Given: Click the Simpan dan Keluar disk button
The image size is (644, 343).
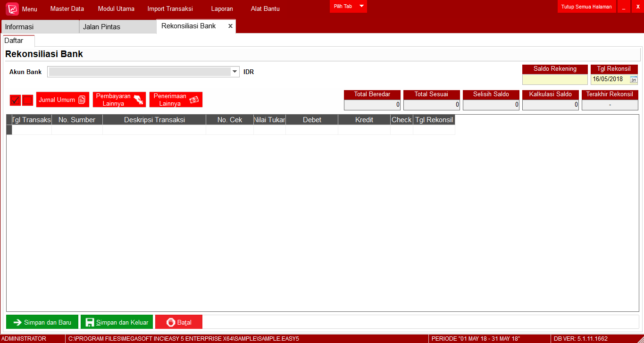Looking at the screenshot, I should [117, 322].
